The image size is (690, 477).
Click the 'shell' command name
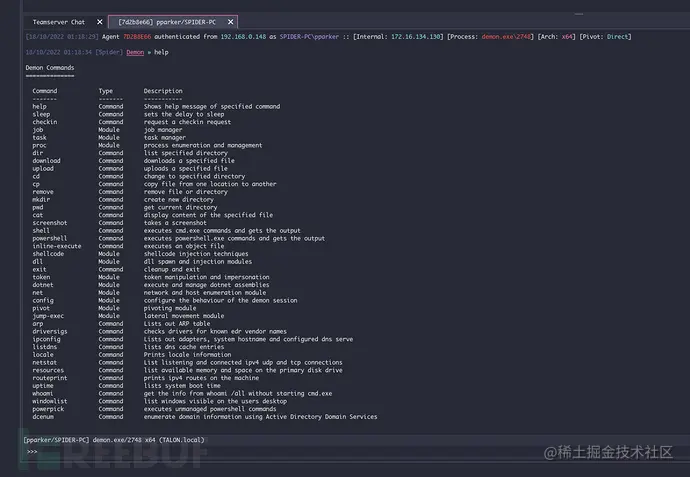(x=41, y=231)
